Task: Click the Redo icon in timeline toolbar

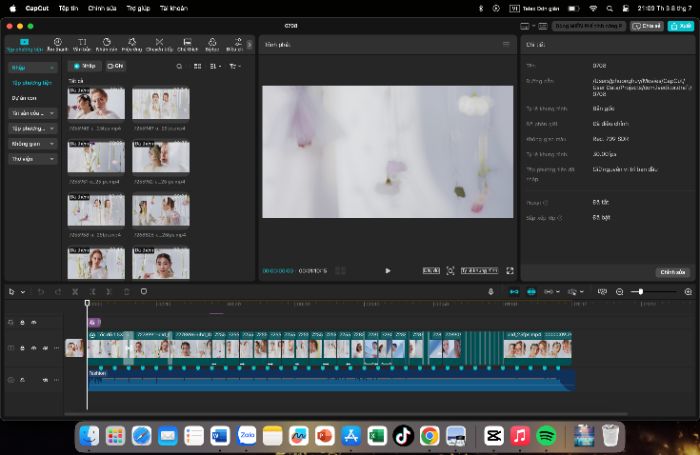Action: pyautogui.click(x=58, y=292)
